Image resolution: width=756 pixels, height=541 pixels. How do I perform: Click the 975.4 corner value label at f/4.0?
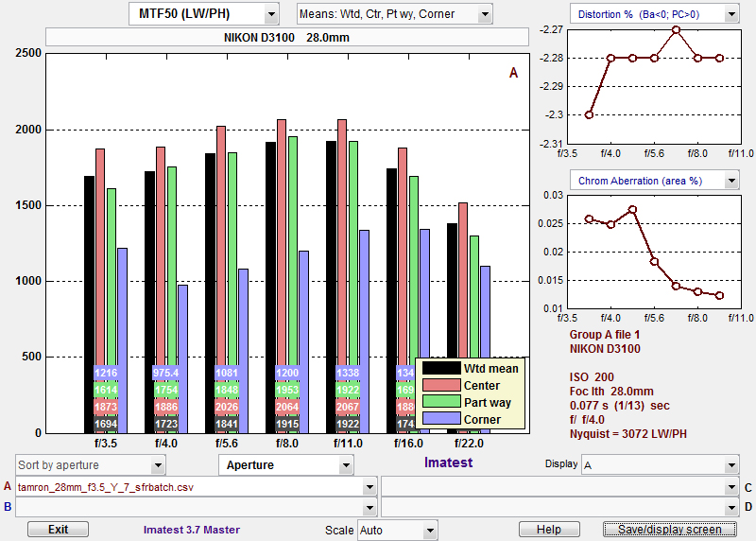point(166,373)
